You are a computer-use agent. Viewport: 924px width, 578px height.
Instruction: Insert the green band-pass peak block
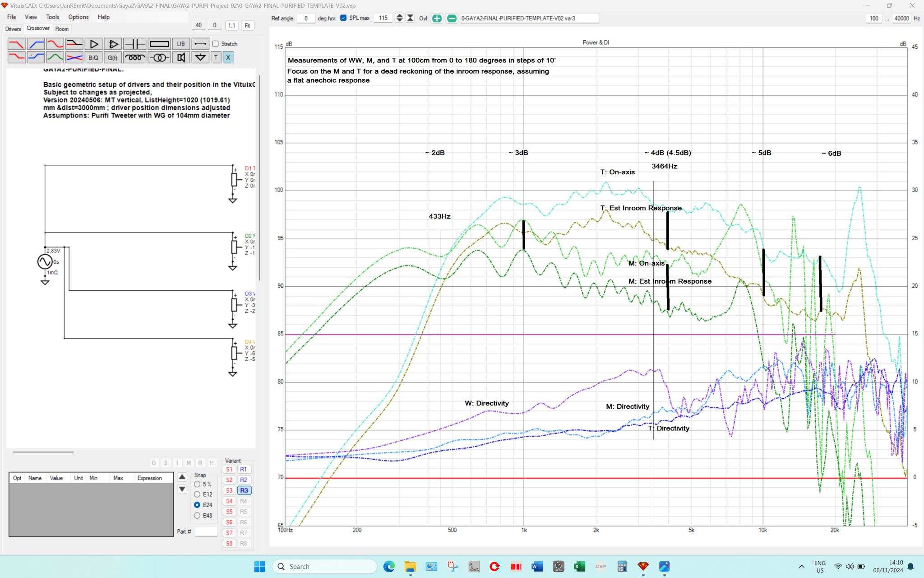coord(55,57)
